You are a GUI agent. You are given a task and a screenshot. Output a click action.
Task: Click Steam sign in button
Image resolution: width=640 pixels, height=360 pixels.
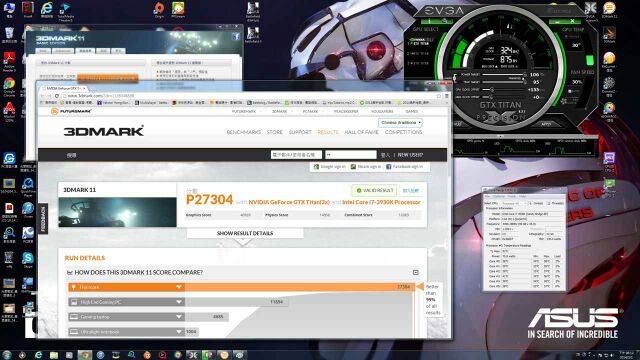(x=366, y=167)
